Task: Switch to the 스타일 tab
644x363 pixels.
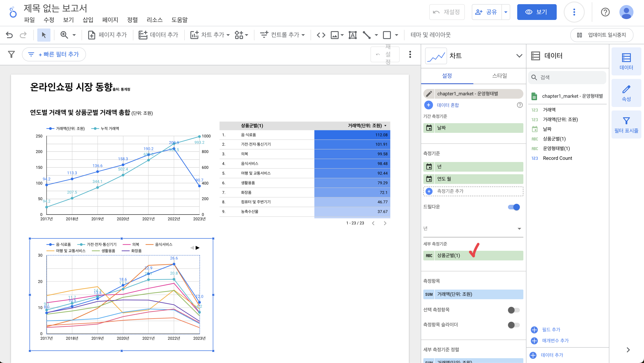Action: 499,76
